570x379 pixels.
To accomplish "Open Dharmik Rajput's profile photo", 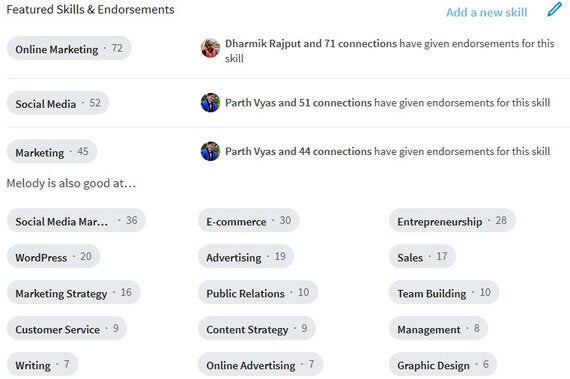I will [210, 48].
